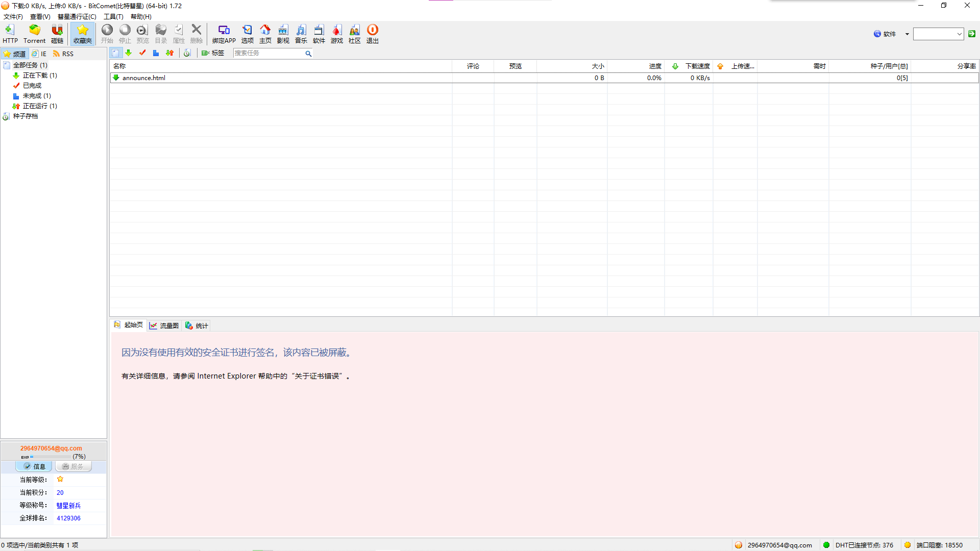Switch to the 频道 channel tab
The height and width of the screenshot is (551, 980).
pos(15,54)
